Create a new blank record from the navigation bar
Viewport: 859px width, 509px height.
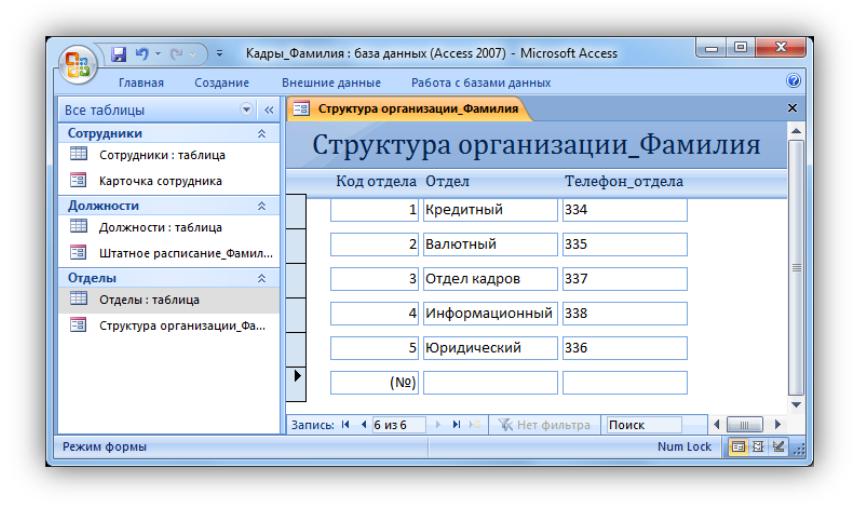[x=475, y=425]
